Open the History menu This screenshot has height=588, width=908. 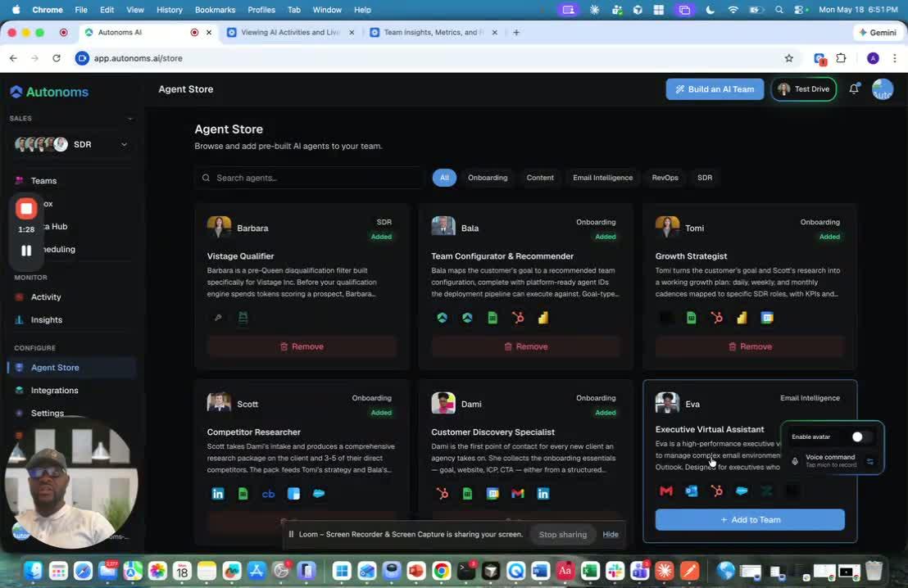click(x=169, y=10)
